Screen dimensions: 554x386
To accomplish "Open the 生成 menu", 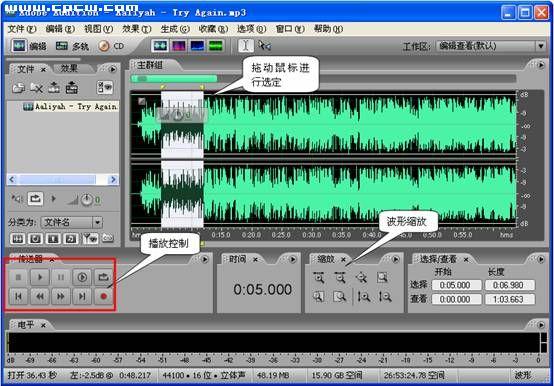I will [175, 29].
